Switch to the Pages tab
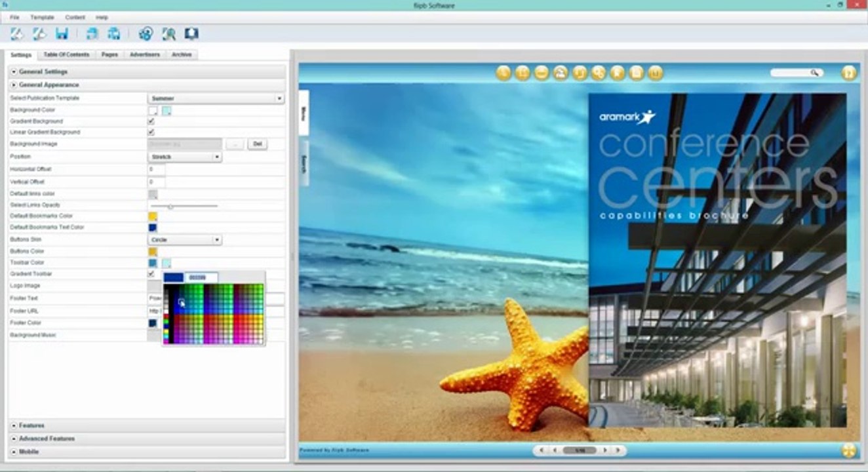 coord(109,54)
